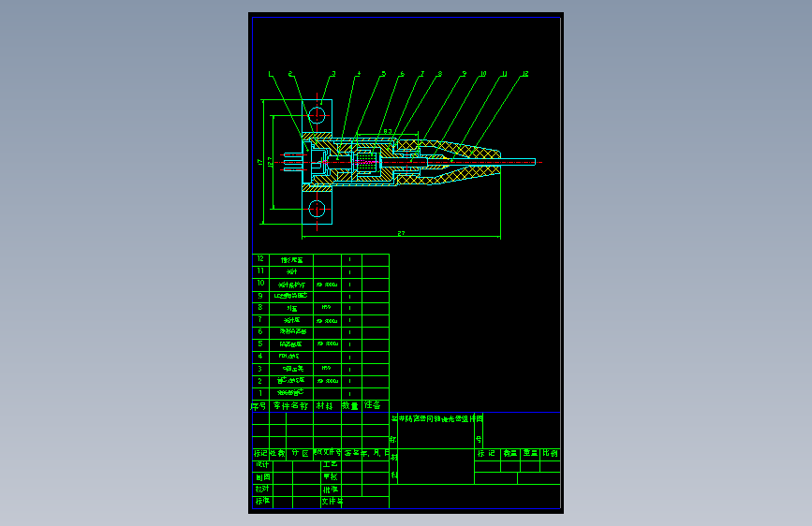Viewport: 812px width, 526px height.
Task: Click callout number 3 above the assembly drawing
Action: tap(333, 74)
